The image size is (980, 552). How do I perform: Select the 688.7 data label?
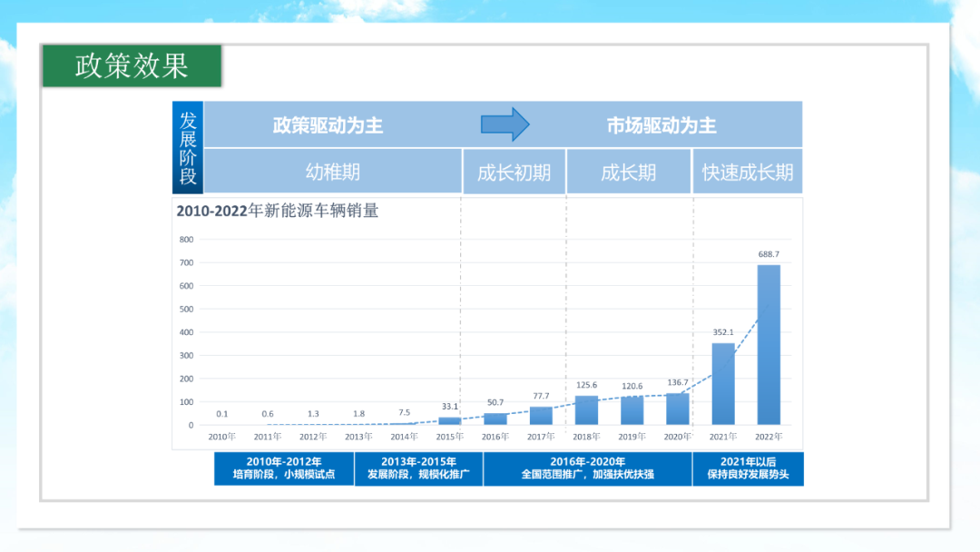coord(769,255)
